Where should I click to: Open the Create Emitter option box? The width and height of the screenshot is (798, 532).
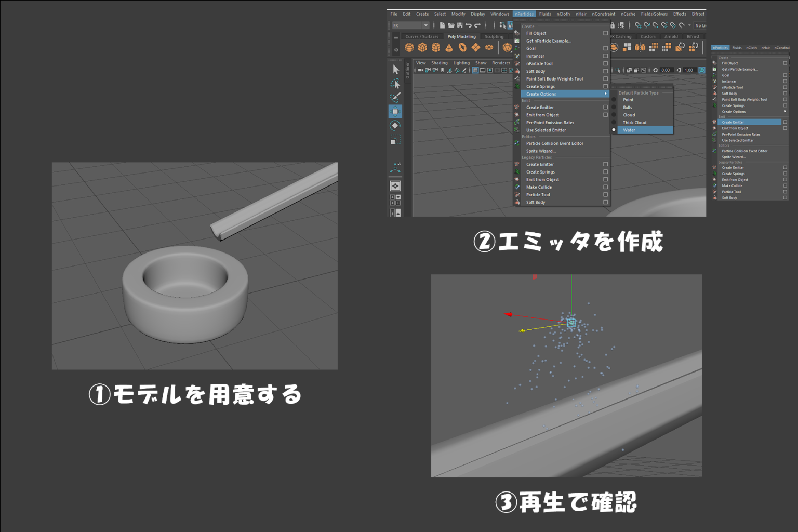[605, 107]
